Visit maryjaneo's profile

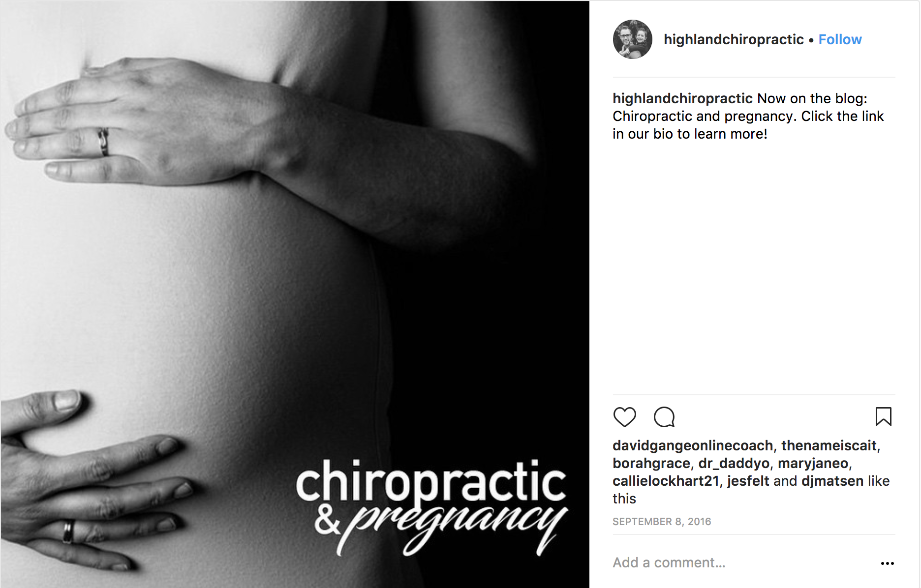813,463
